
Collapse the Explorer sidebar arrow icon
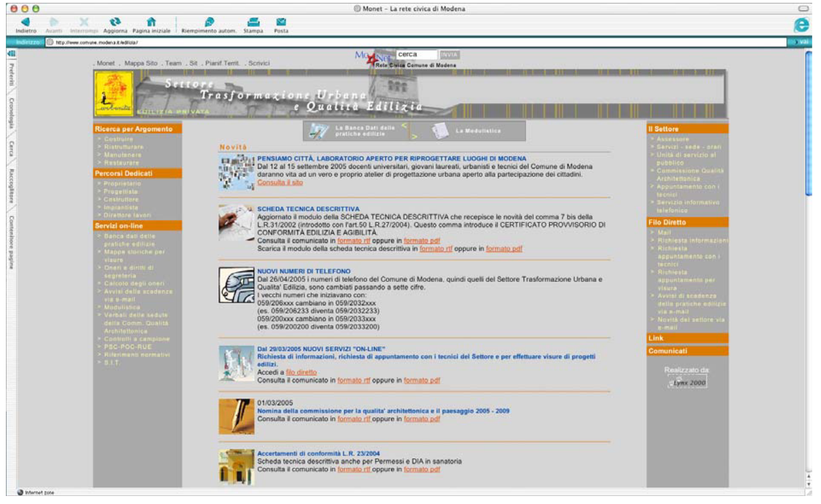(11, 53)
